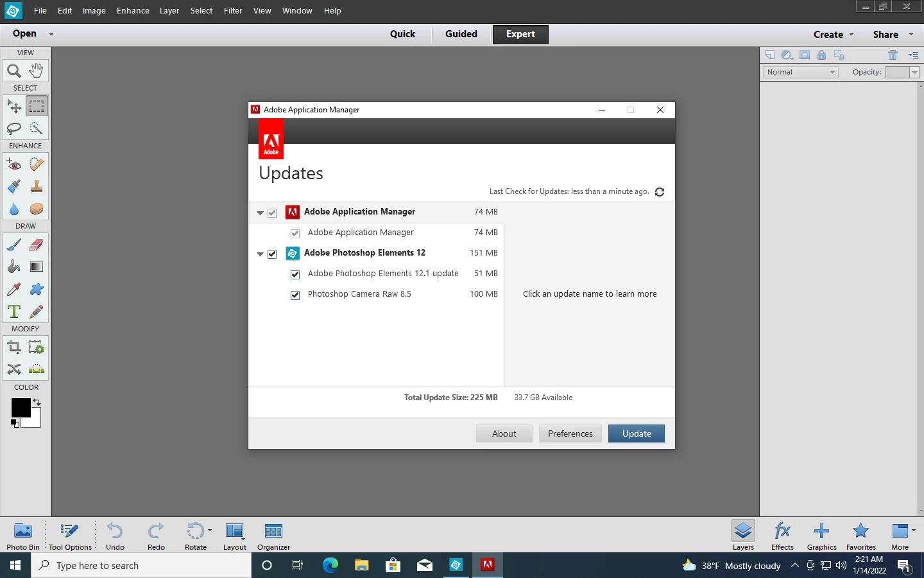Screen dimensions: 924x578
Task: Select the Type tool
Action: pyautogui.click(x=14, y=312)
